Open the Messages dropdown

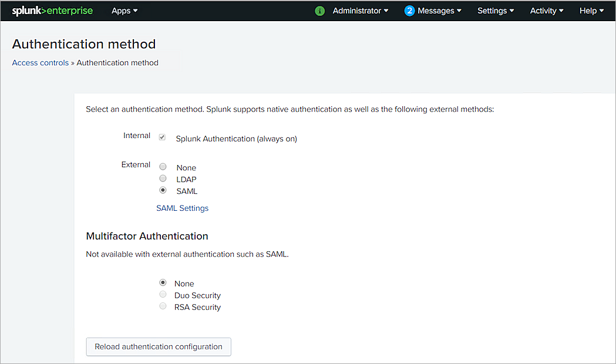[439, 11]
